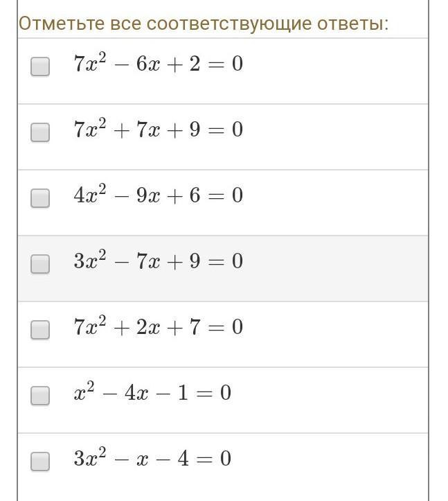Screen dimensions: 448x501
Task: Tick the checkbox beside 7x² + 7x + 9 = 0
Action: point(40,132)
